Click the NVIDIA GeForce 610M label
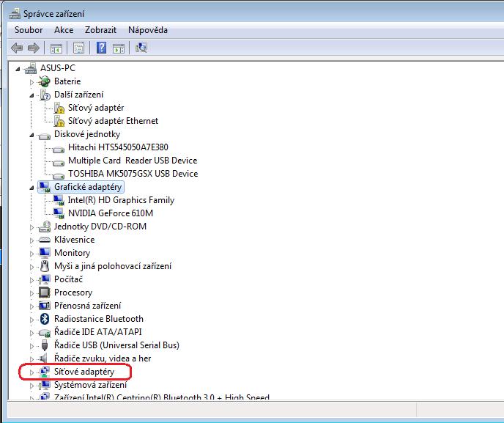Viewport: 504px width, 423px height. [111, 213]
